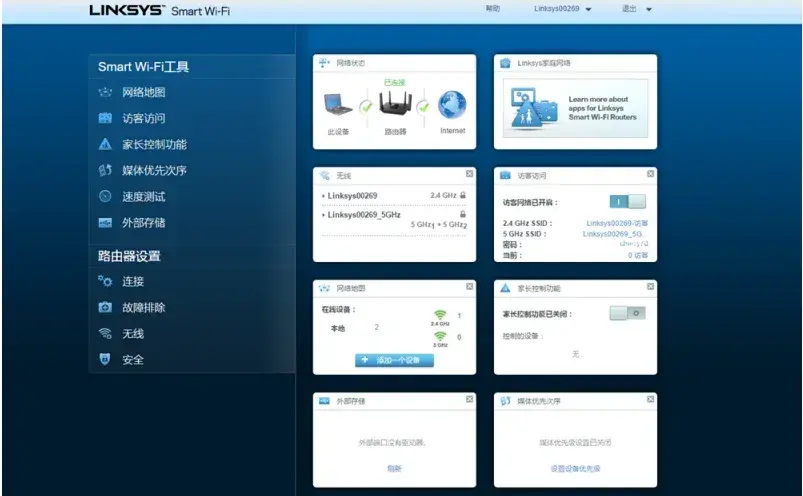Click the Linksys Smart Wi-Fi apps banner
The image size is (803, 496).
575,108
